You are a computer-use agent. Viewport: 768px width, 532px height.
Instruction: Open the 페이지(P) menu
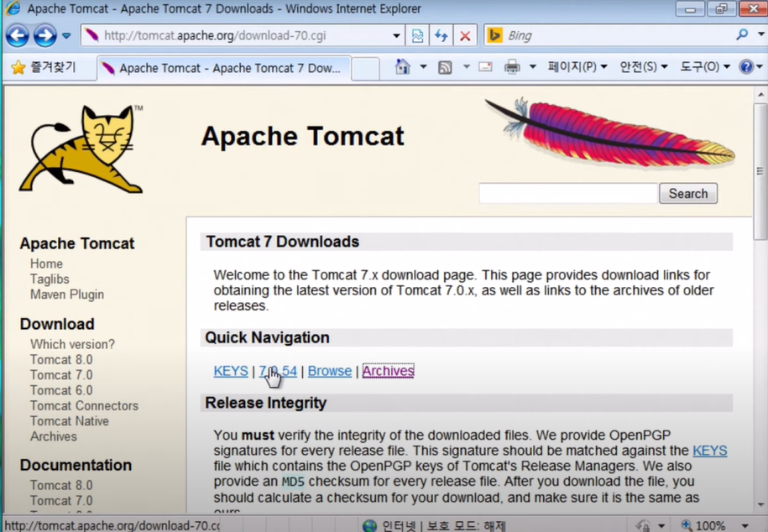(577, 66)
